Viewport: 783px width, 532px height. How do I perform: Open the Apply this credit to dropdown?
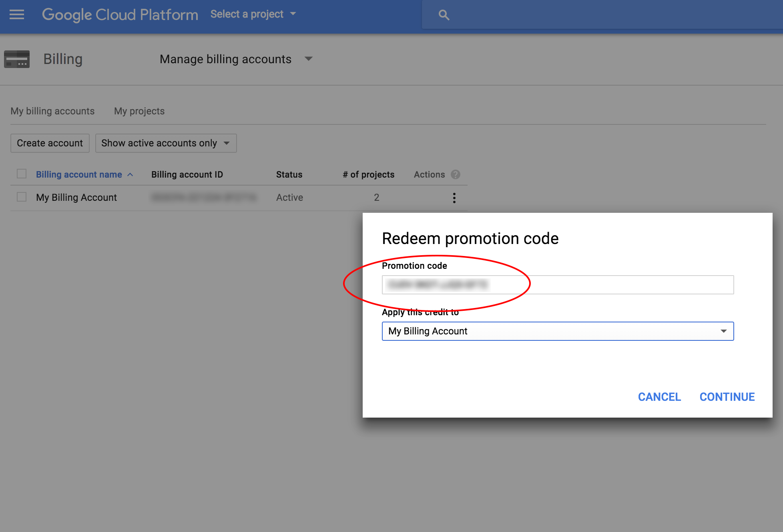point(558,331)
